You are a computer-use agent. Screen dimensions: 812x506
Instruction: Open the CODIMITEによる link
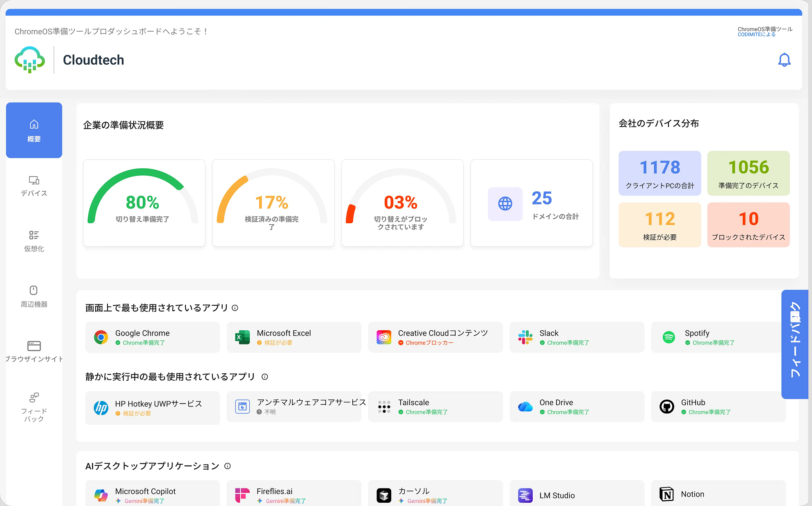tap(756, 34)
